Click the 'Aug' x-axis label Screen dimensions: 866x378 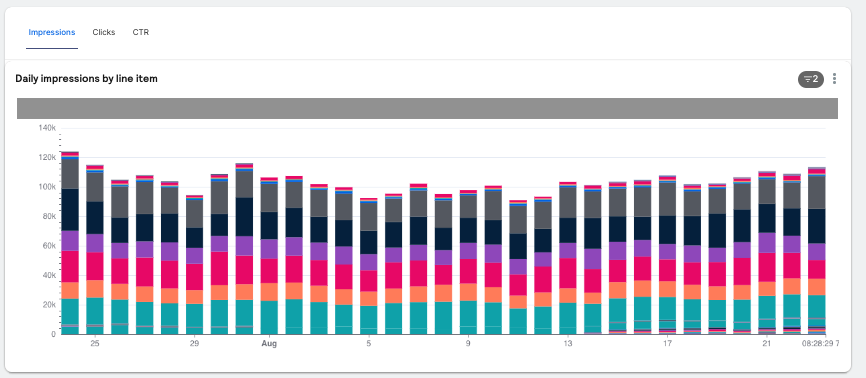click(269, 344)
